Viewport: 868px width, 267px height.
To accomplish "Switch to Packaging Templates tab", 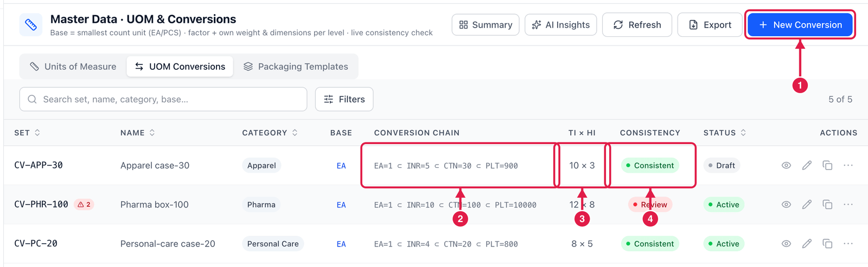I will click(296, 67).
